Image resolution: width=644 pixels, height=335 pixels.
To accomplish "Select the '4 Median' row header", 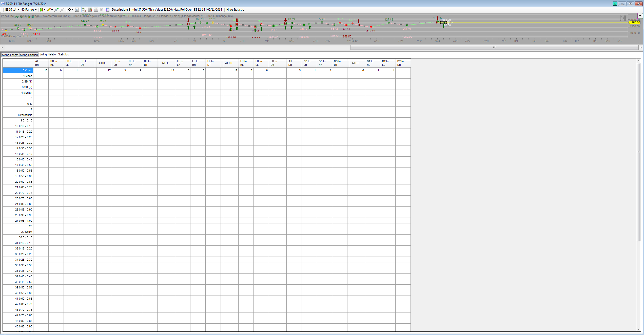I will pos(18,93).
